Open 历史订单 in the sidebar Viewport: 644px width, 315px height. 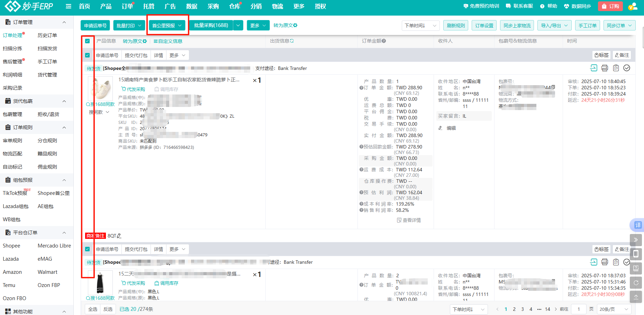pos(47,35)
